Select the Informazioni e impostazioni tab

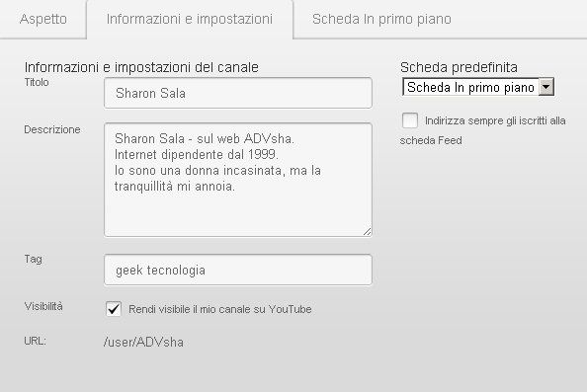[x=190, y=19]
